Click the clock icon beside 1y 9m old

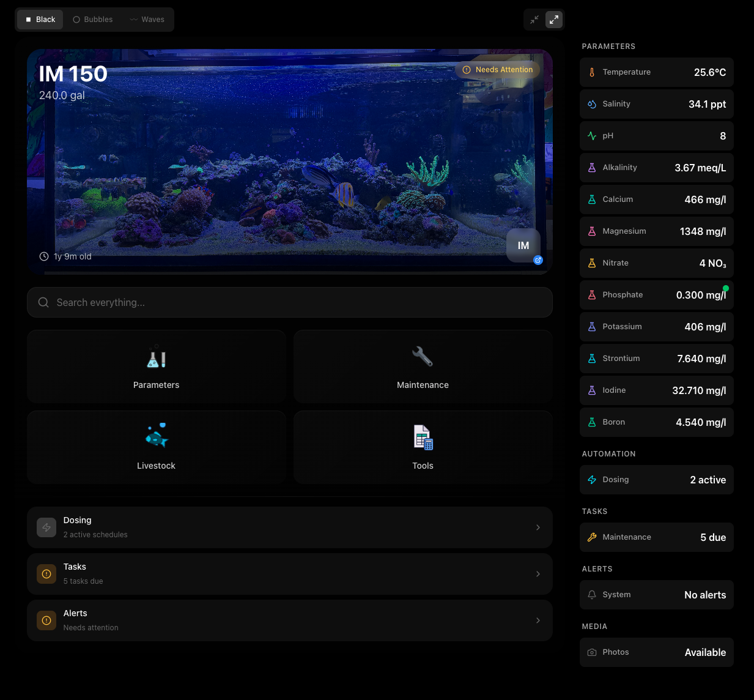click(44, 256)
